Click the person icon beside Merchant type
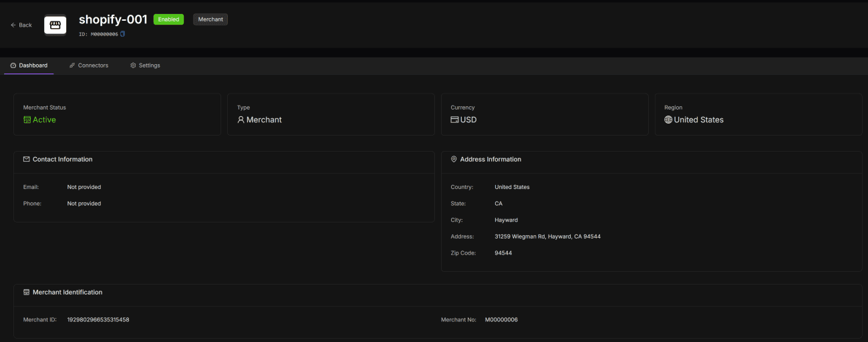 (241, 120)
